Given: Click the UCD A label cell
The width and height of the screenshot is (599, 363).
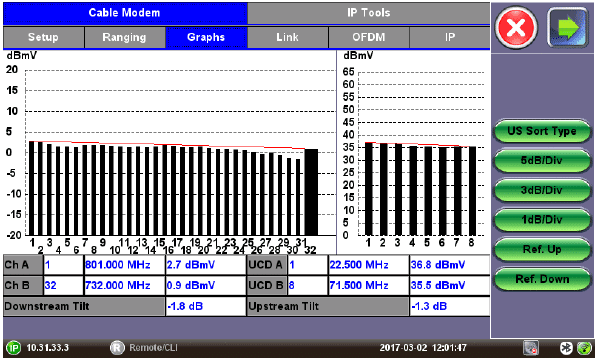Looking at the screenshot, I should coord(267,265).
